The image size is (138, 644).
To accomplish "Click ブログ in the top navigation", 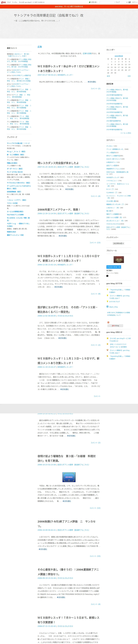I will pos(9,2).
